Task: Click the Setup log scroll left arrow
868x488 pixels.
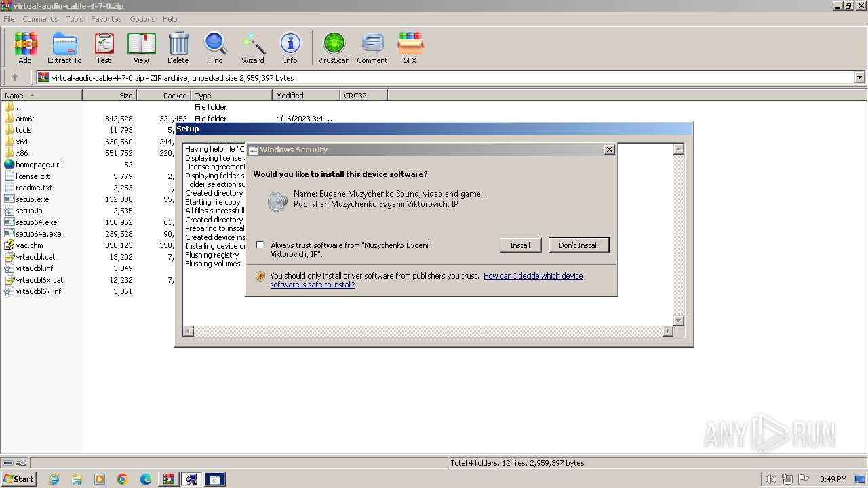Action: 189,331
